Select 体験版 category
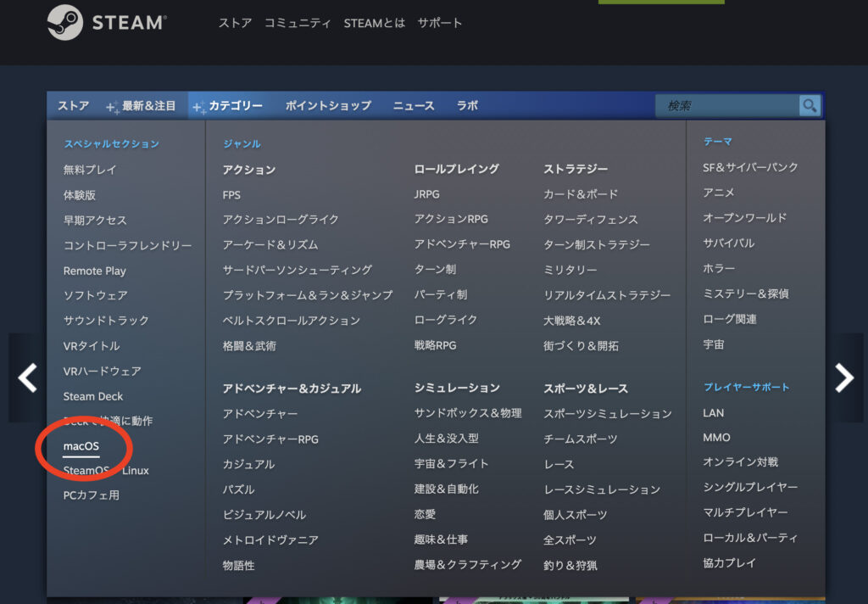 79,195
